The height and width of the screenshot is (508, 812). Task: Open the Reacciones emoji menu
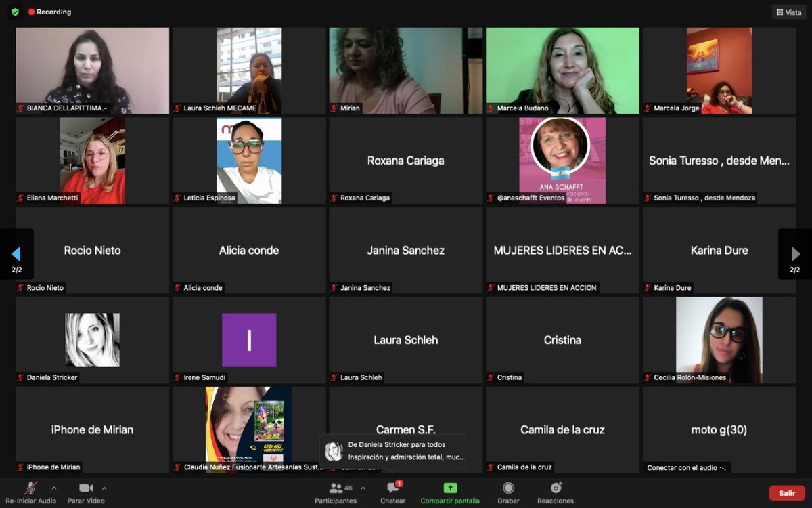pyautogui.click(x=556, y=492)
